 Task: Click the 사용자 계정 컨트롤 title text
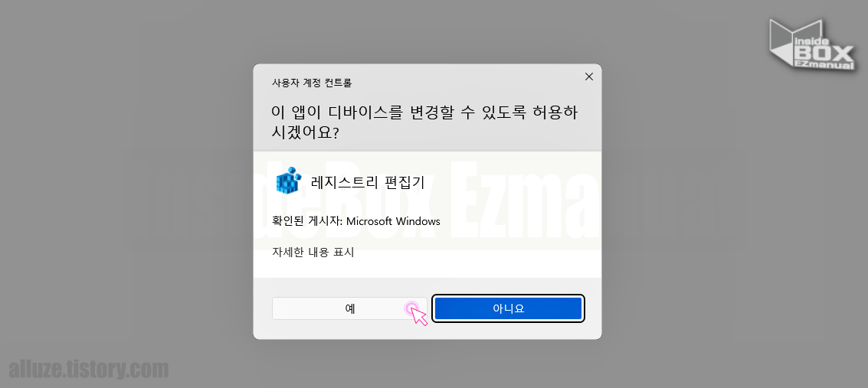pos(312,83)
